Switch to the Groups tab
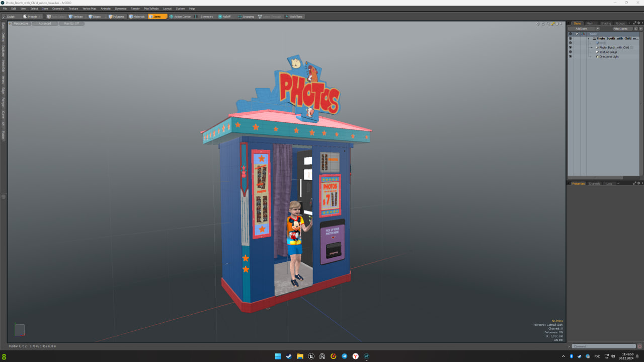 pyautogui.click(x=620, y=23)
